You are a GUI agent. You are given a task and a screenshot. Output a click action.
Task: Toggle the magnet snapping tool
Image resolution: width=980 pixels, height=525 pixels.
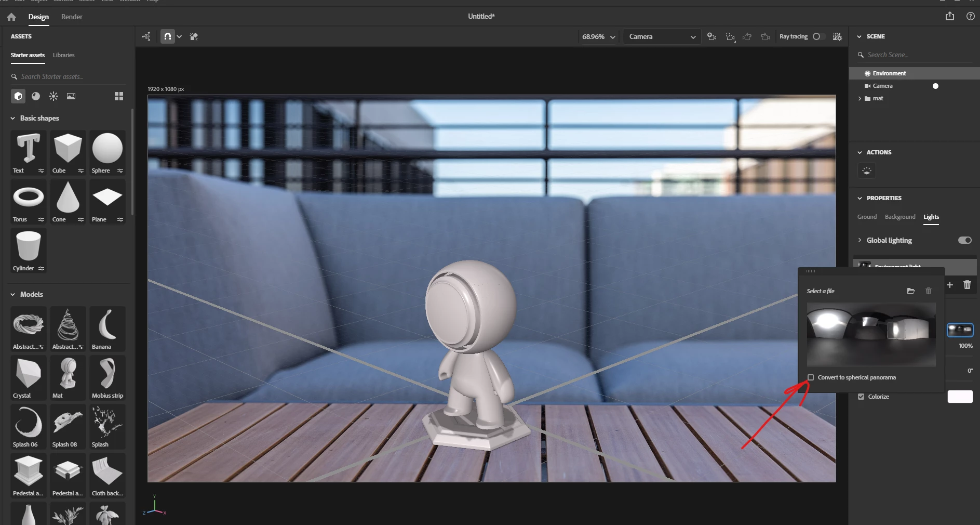coord(167,36)
